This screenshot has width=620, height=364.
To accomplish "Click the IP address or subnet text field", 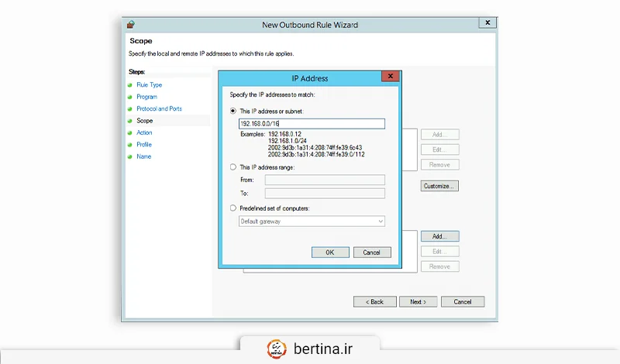I will 312,124.
